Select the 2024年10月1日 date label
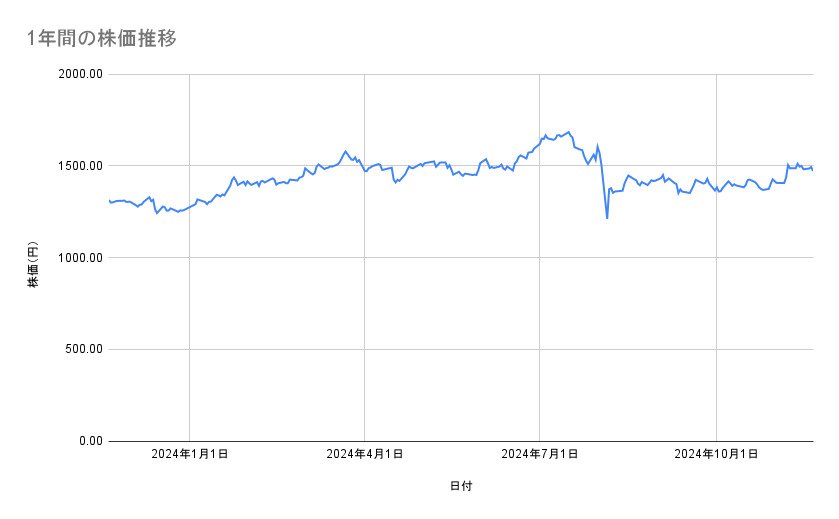Screen dimensions: 839x519 pyautogui.click(x=716, y=455)
